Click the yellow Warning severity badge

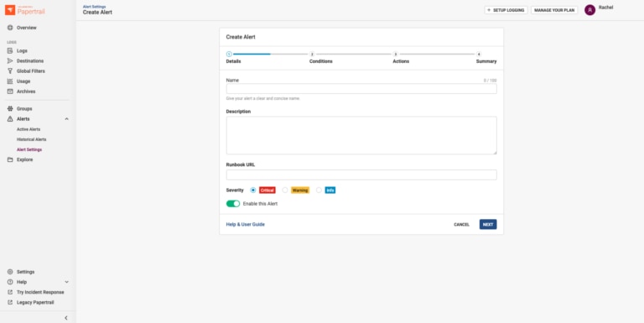pyautogui.click(x=300, y=190)
